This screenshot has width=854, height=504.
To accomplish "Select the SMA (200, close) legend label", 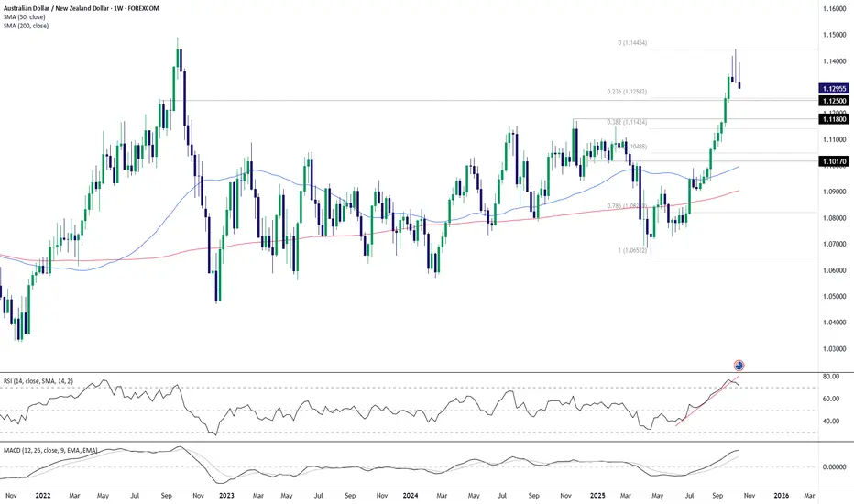I will (x=27, y=27).
